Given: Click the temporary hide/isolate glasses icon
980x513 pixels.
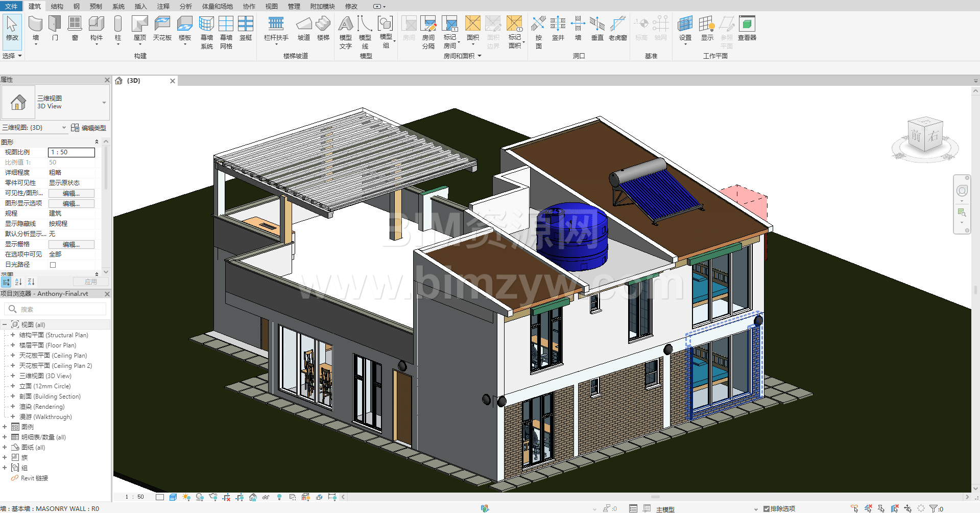Looking at the screenshot, I should (x=266, y=497).
